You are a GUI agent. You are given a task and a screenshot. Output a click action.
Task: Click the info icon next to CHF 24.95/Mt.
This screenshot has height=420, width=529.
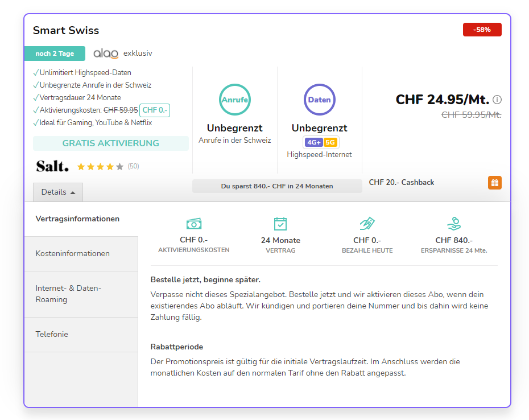click(x=497, y=100)
